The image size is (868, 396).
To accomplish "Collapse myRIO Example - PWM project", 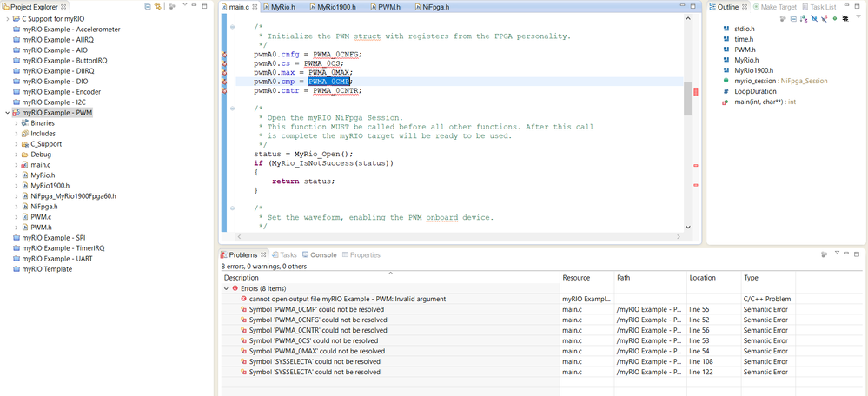I will [7, 113].
